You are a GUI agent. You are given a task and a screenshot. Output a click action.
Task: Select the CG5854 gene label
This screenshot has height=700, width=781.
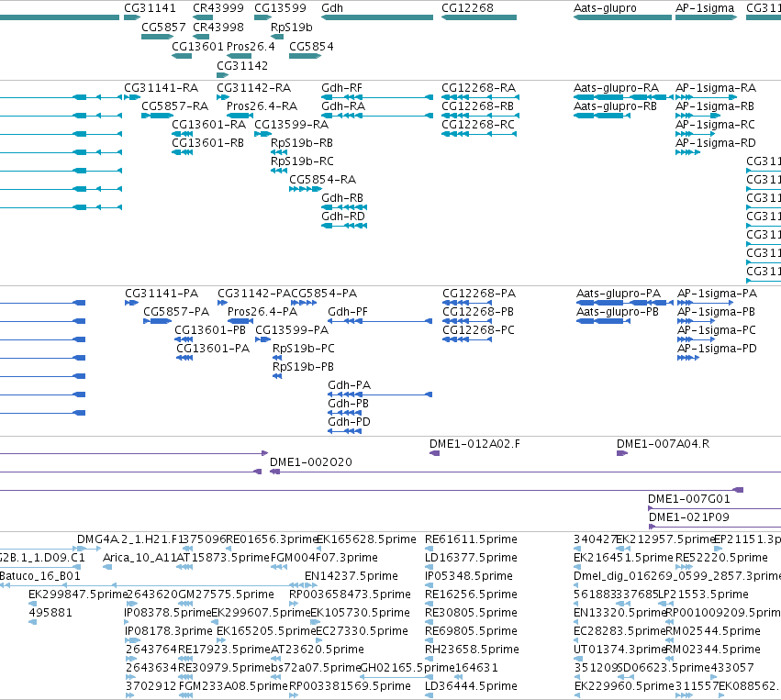[x=311, y=46]
